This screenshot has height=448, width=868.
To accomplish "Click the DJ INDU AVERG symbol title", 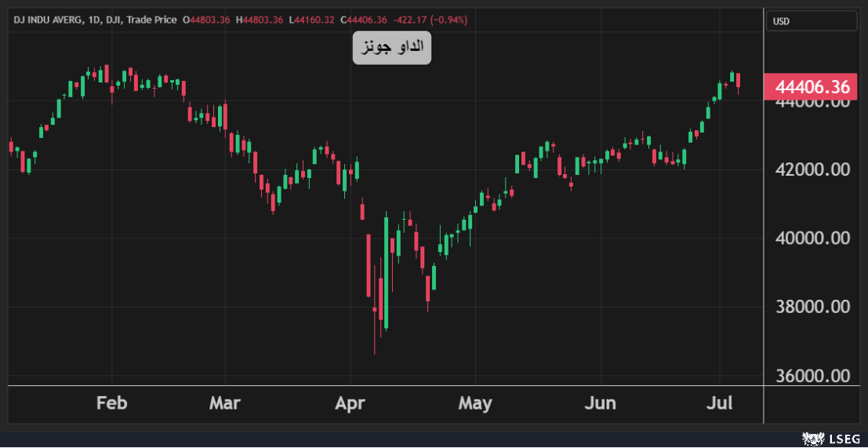I will point(46,20).
